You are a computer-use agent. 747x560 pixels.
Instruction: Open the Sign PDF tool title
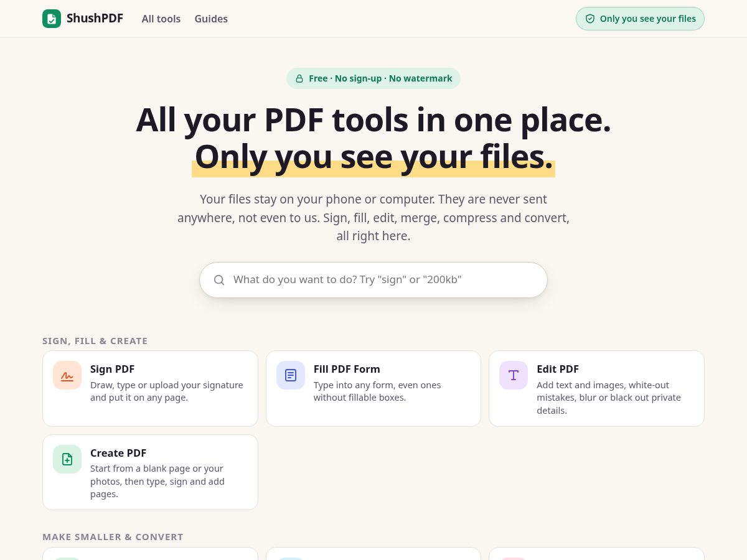[x=112, y=369]
